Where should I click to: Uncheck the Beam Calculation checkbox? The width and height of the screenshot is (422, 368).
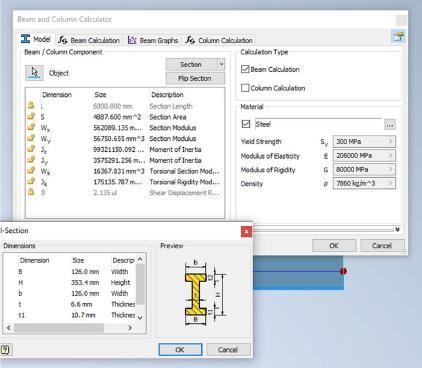(245, 69)
